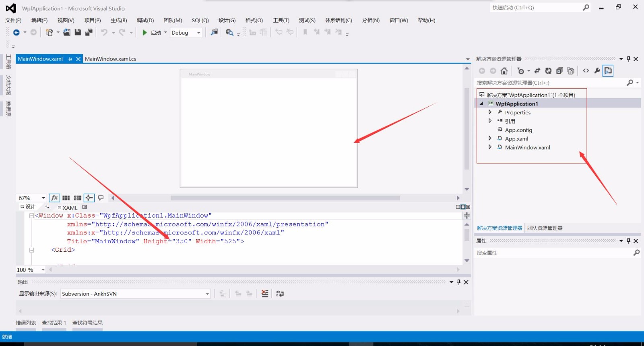Click the Save All toolbar icon
The height and width of the screenshot is (346, 644).
coord(89,32)
